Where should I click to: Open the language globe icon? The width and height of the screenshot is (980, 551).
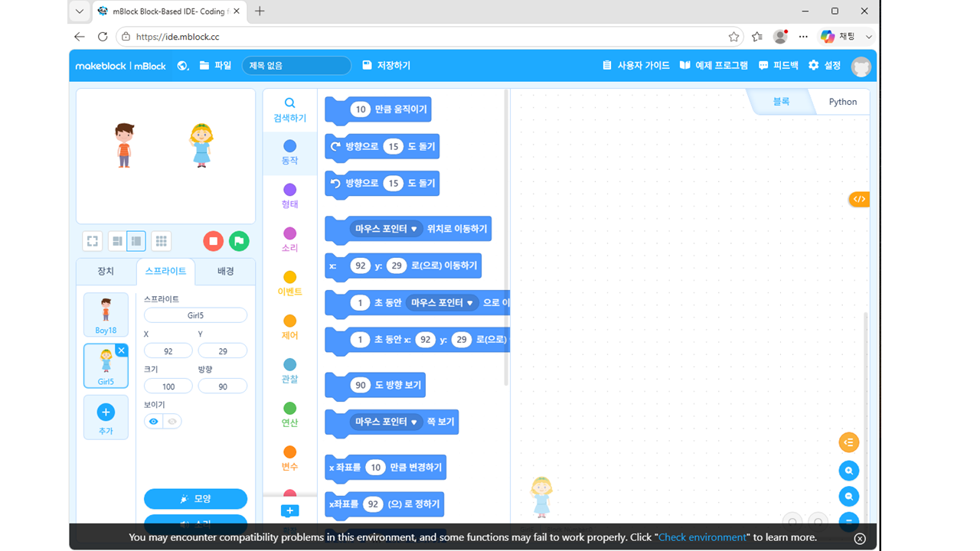183,66
